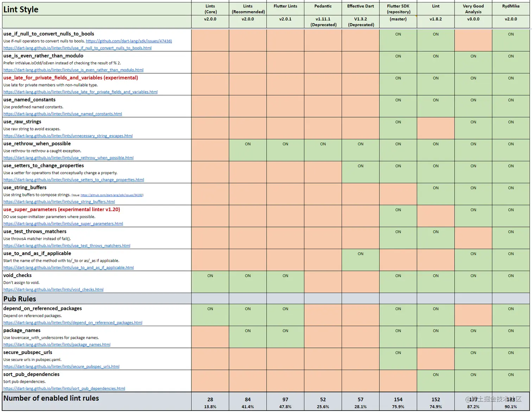
Task: Select the Very Good Analysis column header
Action: click(474, 9)
